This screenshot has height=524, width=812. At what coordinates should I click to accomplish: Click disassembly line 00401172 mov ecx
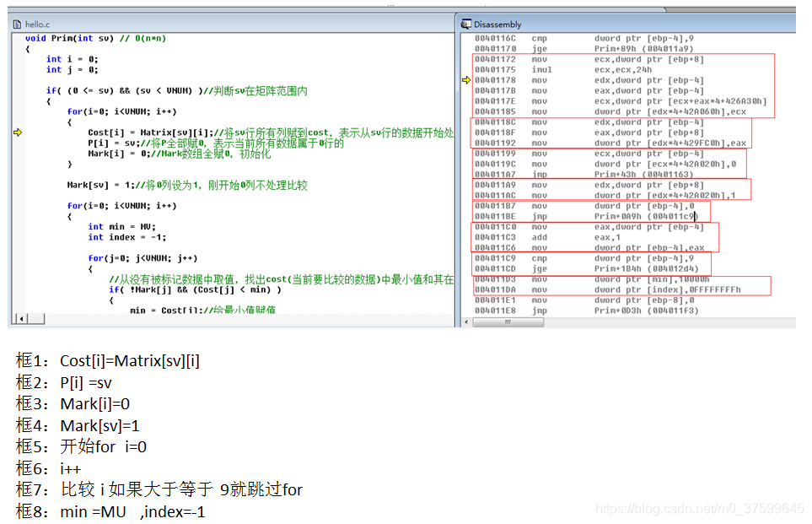(589, 59)
